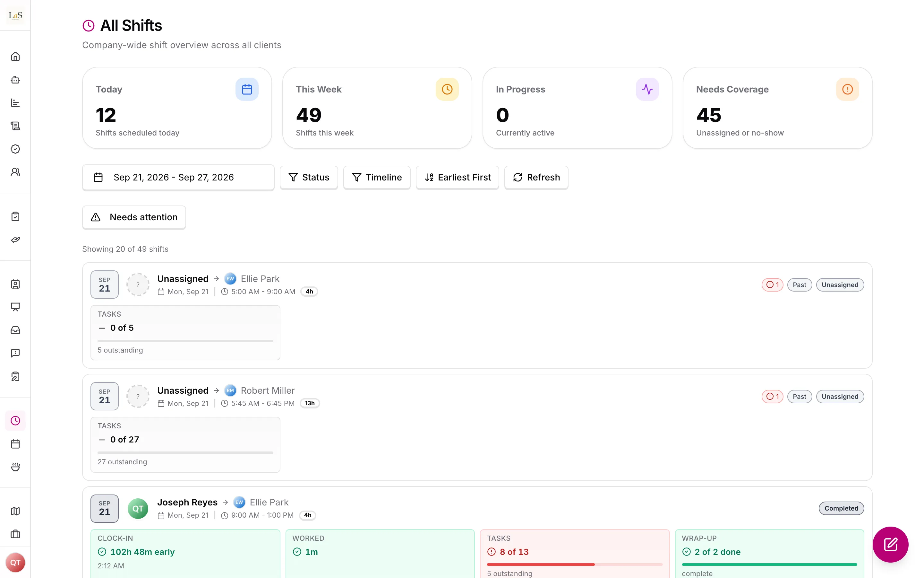Open Robert Miller client name
Image resolution: width=924 pixels, height=578 pixels.
tap(268, 391)
